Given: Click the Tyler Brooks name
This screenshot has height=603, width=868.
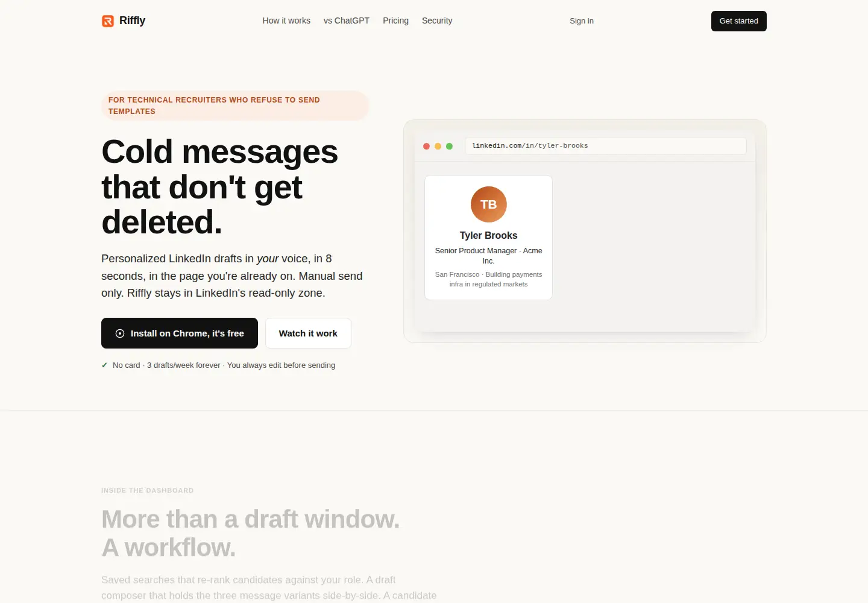Looking at the screenshot, I should point(489,235).
